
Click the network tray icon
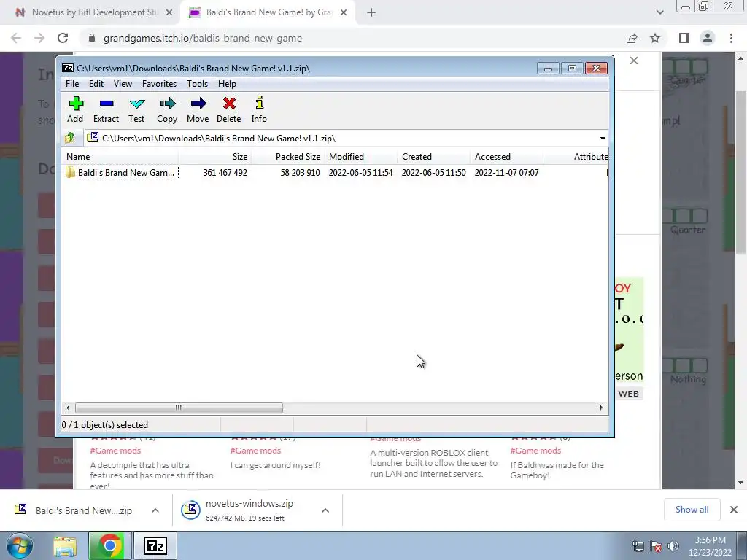(638, 546)
